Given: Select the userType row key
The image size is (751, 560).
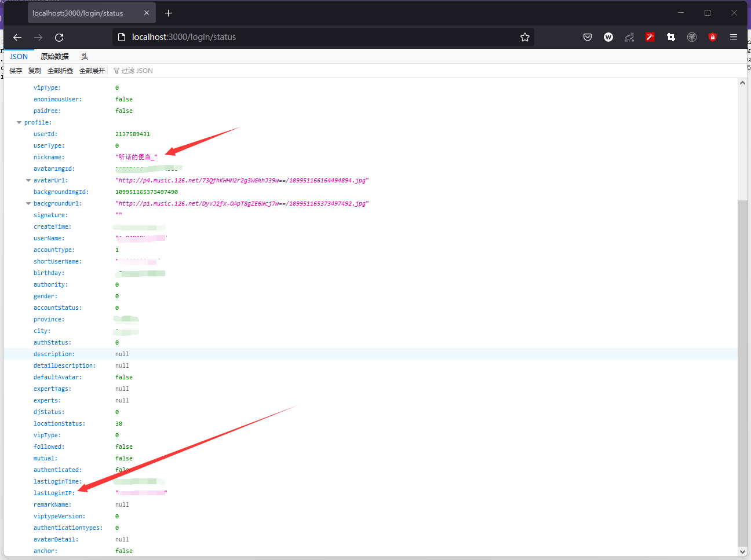Looking at the screenshot, I should [49, 146].
